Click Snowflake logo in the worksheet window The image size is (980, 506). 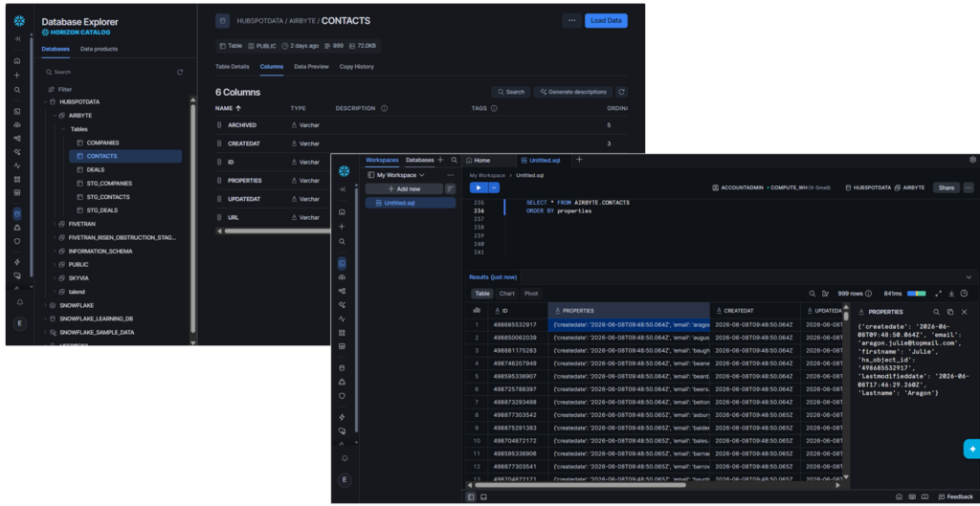click(344, 171)
